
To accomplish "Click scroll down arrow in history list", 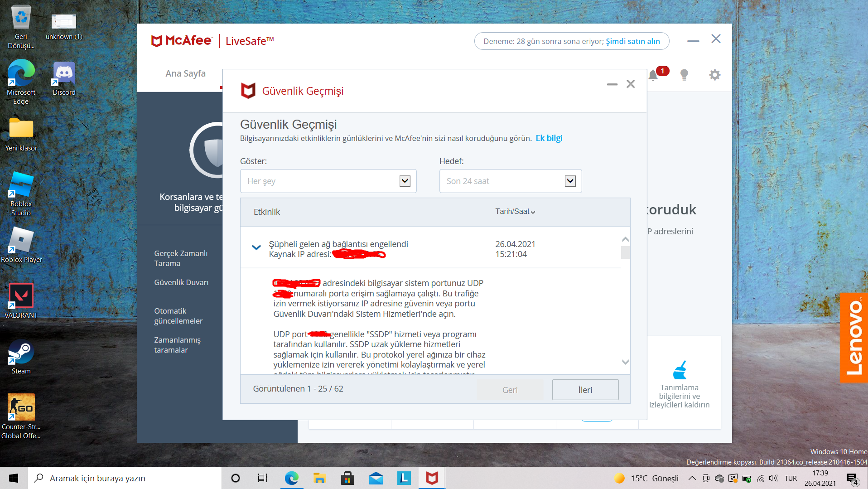I will coord(625,362).
